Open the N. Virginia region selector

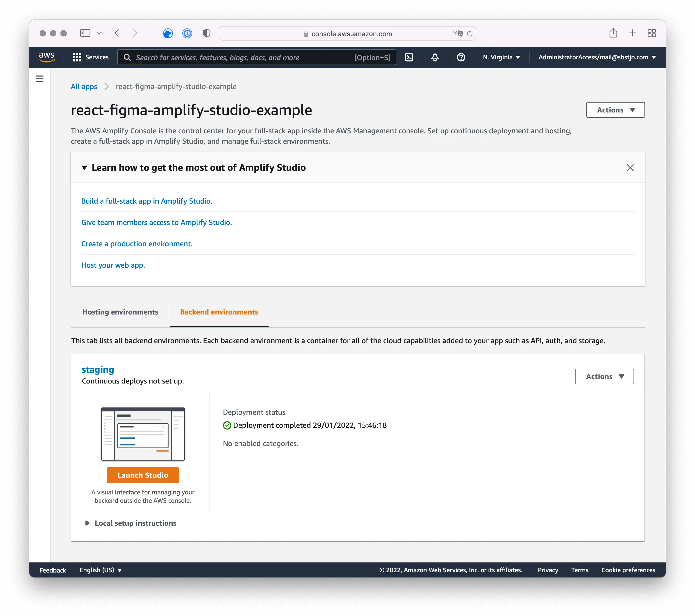501,57
